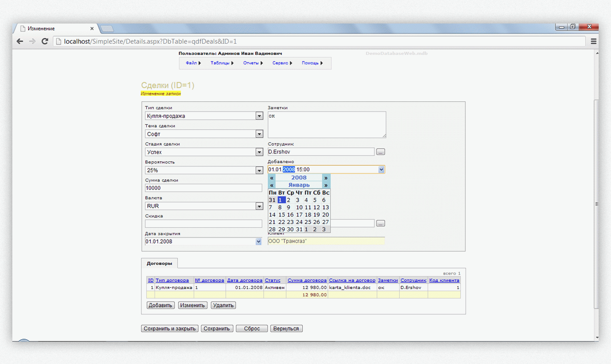The width and height of the screenshot is (611, 364).
Task: Sort contracts by № договора column
Action: [210, 281]
